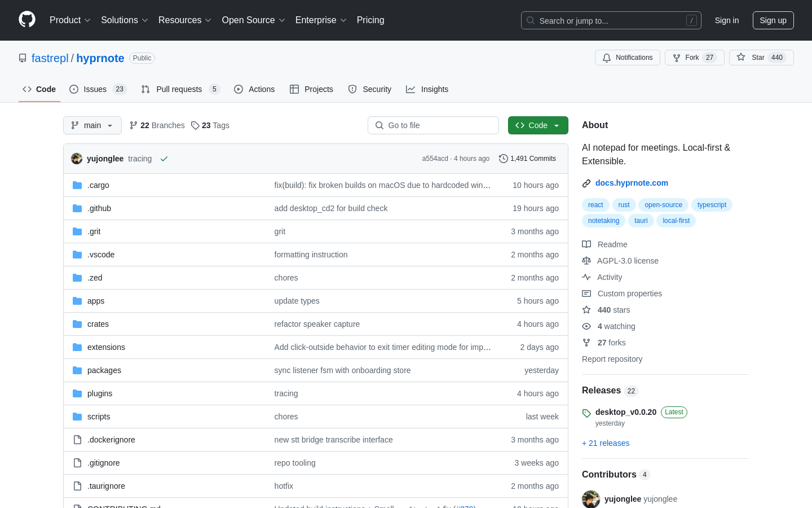This screenshot has width=812, height=508.
Task: Click the .cargo folder icon
Action: pyautogui.click(x=77, y=185)
